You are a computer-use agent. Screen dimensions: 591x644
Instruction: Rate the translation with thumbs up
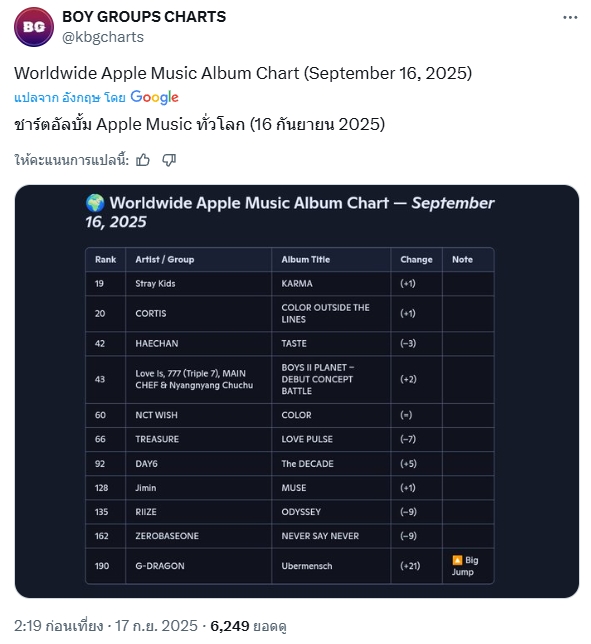(143, 160)
